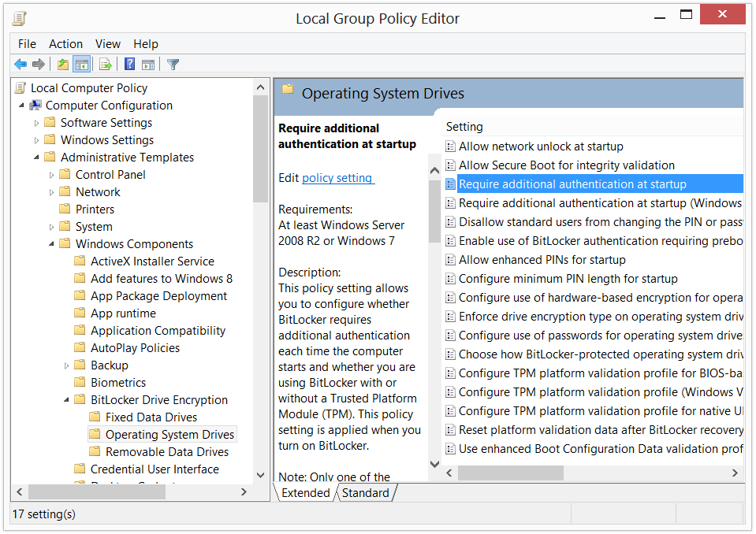Viewport: 756px width, 534px height.
Task: Click the settings list scroll right arrow
Action: tap(735, 473)
